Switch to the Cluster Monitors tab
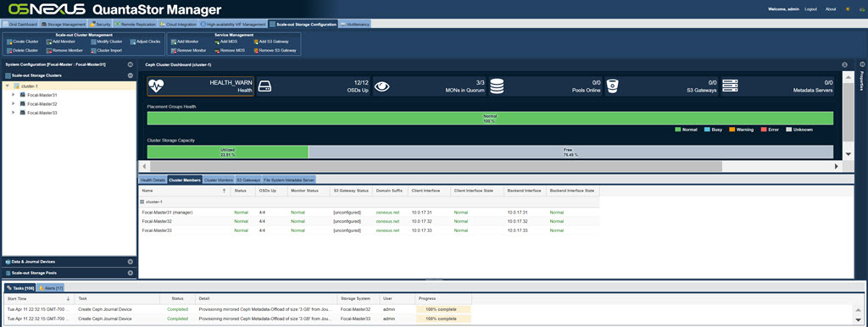 point(218,180)
